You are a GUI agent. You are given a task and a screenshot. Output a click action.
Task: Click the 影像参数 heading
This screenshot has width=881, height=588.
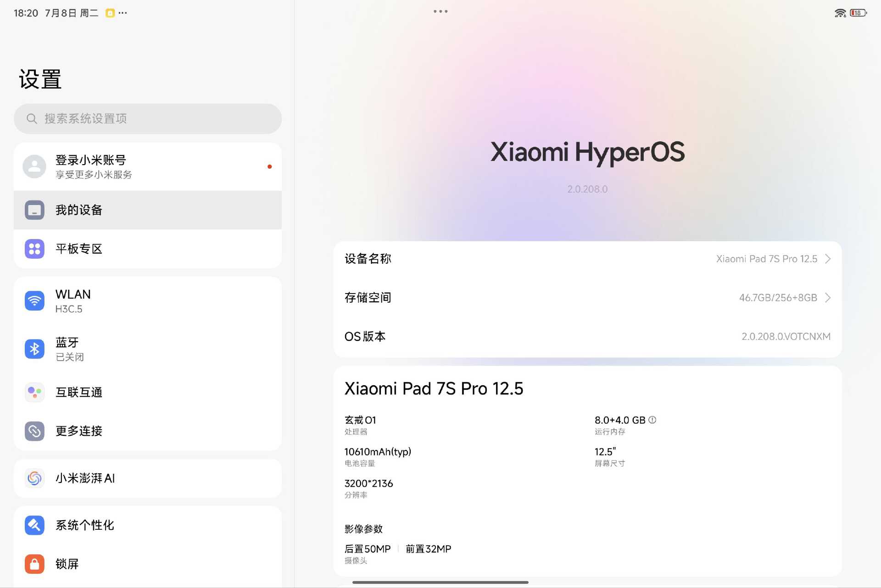pos(364,529)
